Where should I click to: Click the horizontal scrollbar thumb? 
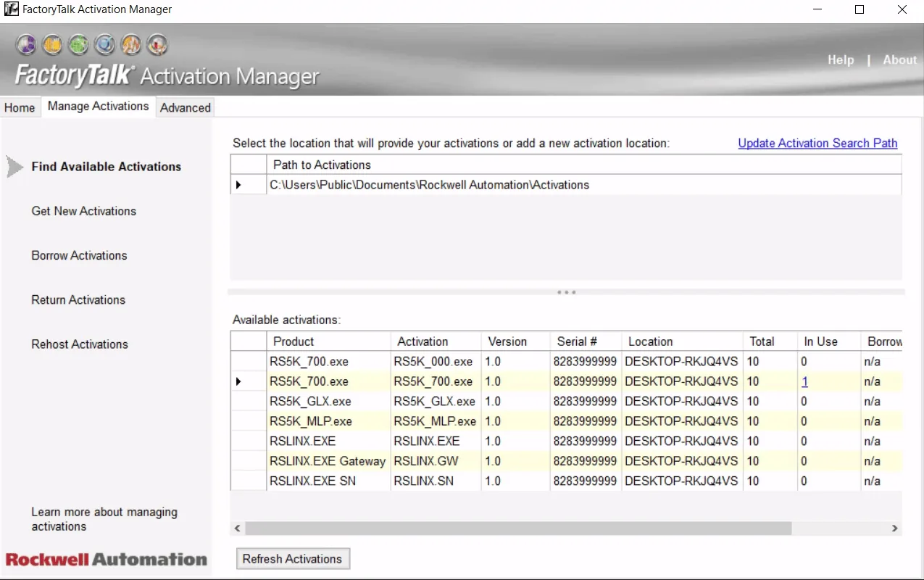click(518, 529)
